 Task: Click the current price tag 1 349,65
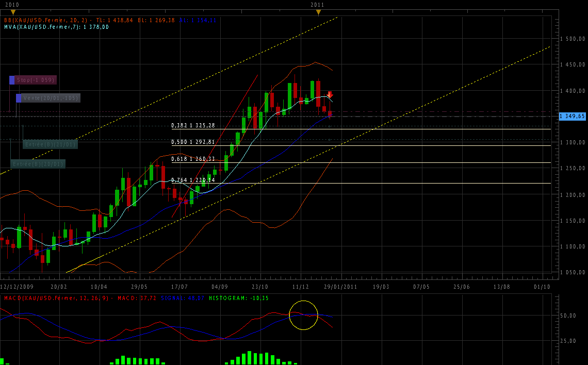573,117
